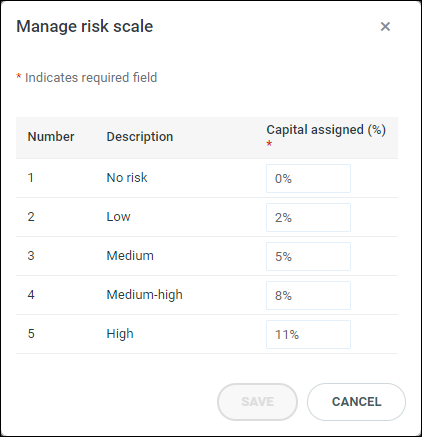Focus the Medium-high capital input showing 8%
The image size is (422, 437).
tap(308, 295)
